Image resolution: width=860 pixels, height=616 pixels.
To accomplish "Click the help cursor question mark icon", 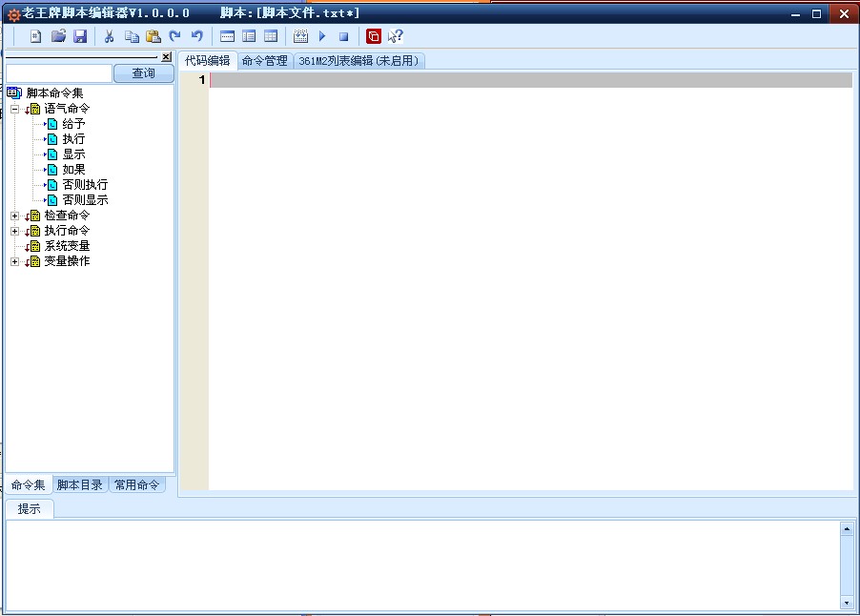I will [396, 36].
